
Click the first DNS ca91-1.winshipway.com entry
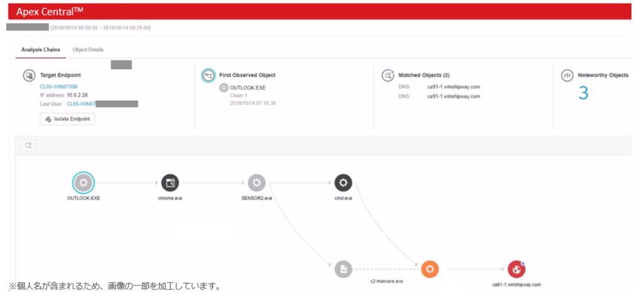pyautogui.click(x=453, y=87)
